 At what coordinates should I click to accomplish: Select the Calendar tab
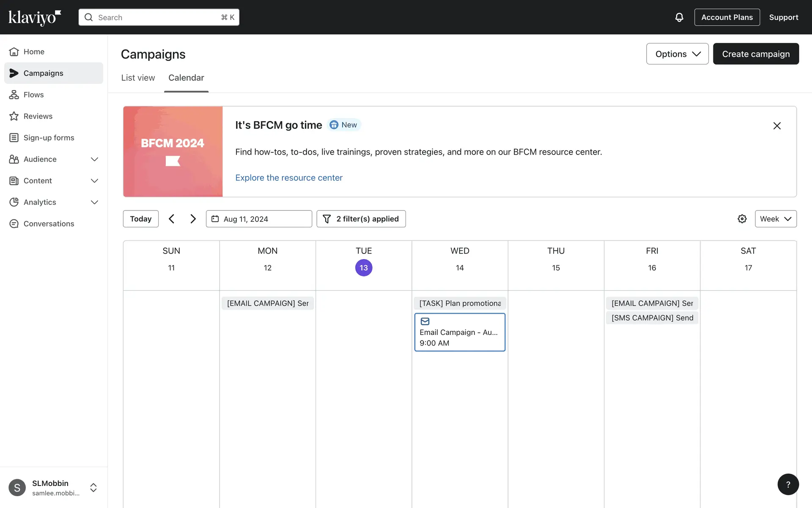coord(186,78)
